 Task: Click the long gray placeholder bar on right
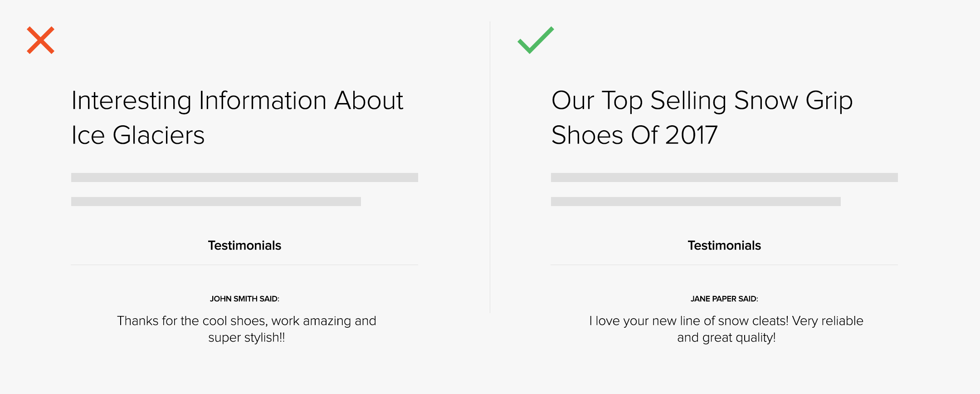click(x=724, y=177)
